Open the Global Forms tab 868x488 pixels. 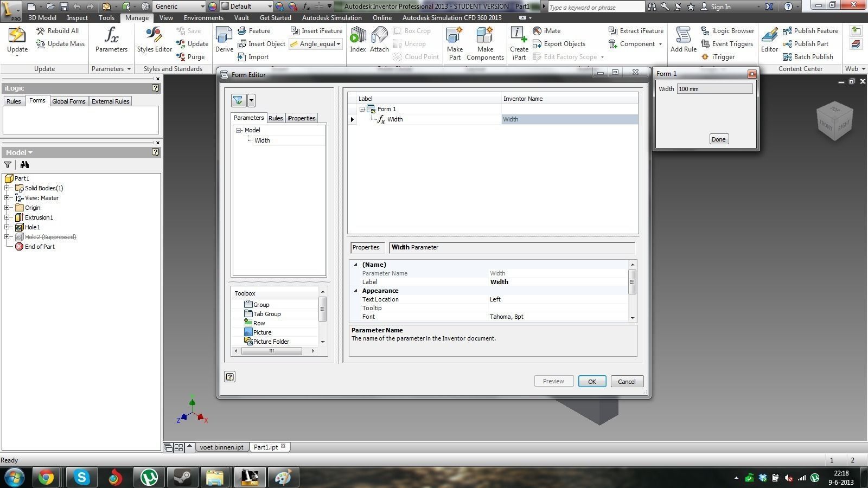(69, 101)
